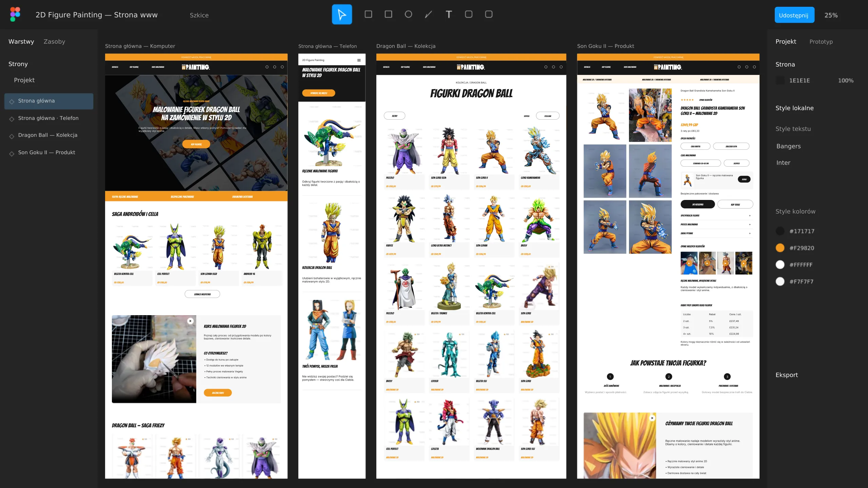The image size is (868, 488).
Task: Select the Move arrow tool
Action: pyautogui.click(x=342, y=14)
